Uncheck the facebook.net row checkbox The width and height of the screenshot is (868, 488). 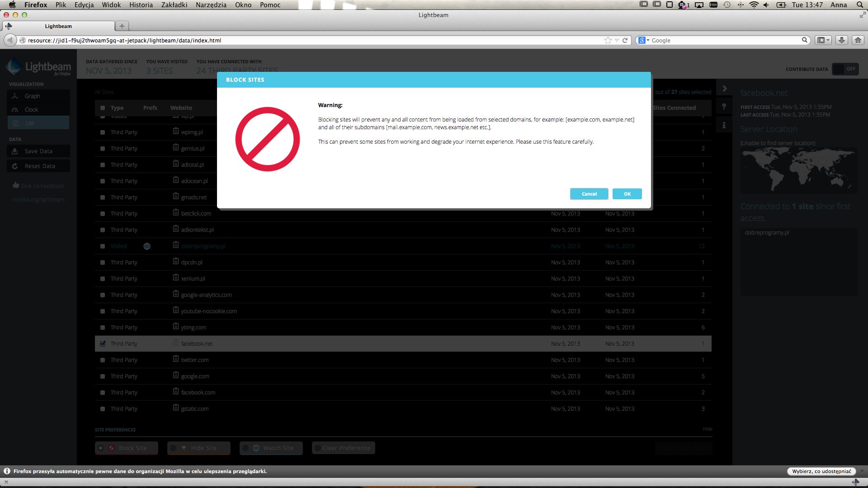[x=103, y=344]
